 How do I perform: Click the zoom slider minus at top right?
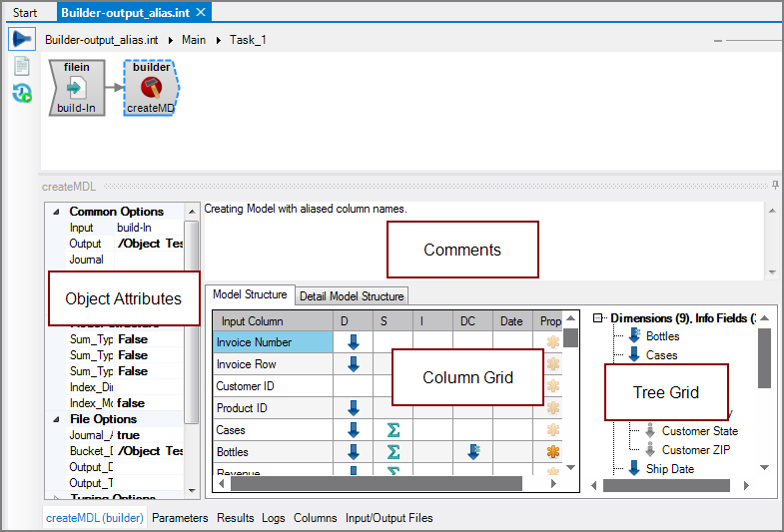click(x=718, y=41)
